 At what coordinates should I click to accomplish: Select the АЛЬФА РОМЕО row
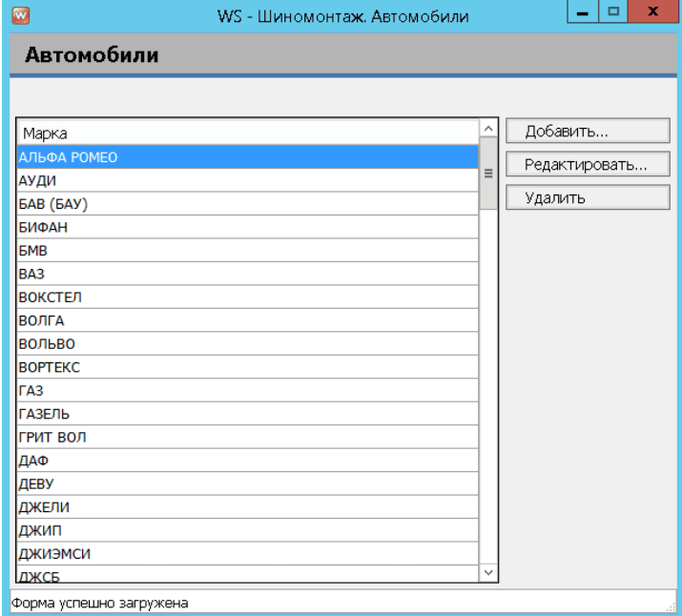click(248, 156)
